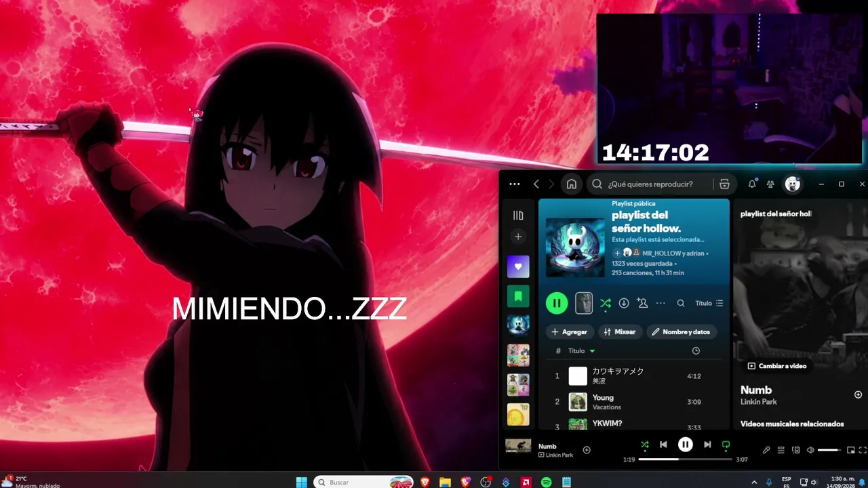Search within the playlist

click(x=681, y=303)
